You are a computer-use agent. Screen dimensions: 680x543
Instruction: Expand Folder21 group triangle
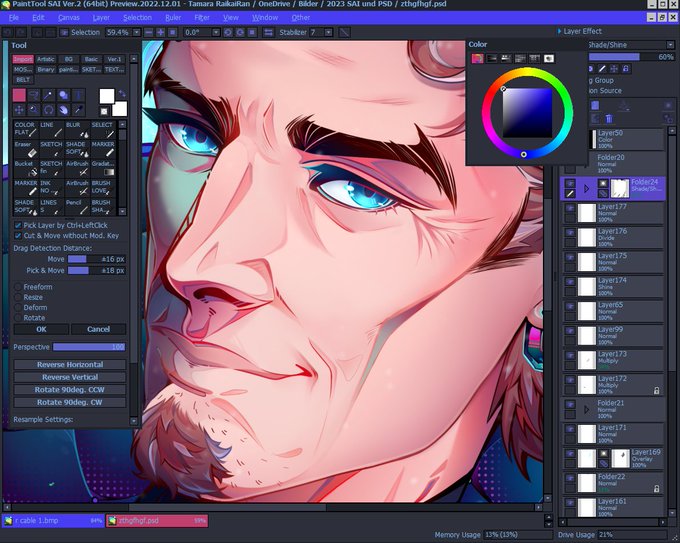pos(586,409)
